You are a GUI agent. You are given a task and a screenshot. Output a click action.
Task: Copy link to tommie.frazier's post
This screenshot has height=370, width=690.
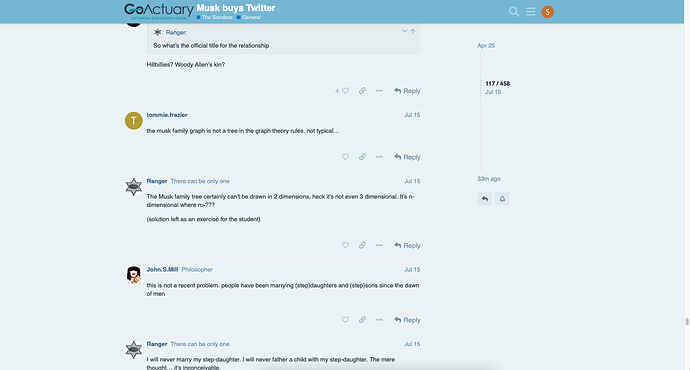coord(362,157)
